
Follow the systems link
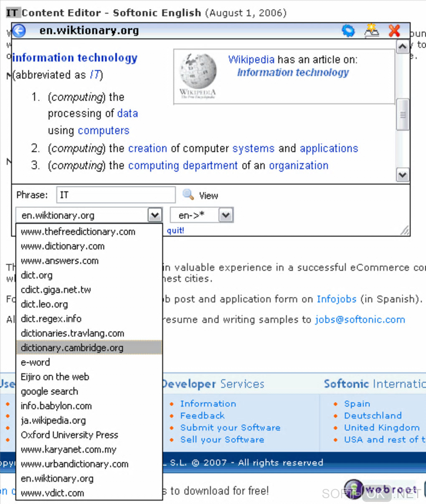(253, 148)
